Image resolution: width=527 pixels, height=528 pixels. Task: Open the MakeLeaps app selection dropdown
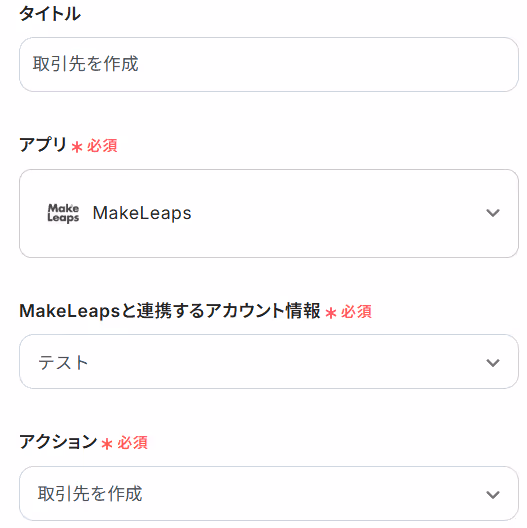(269, 213)
